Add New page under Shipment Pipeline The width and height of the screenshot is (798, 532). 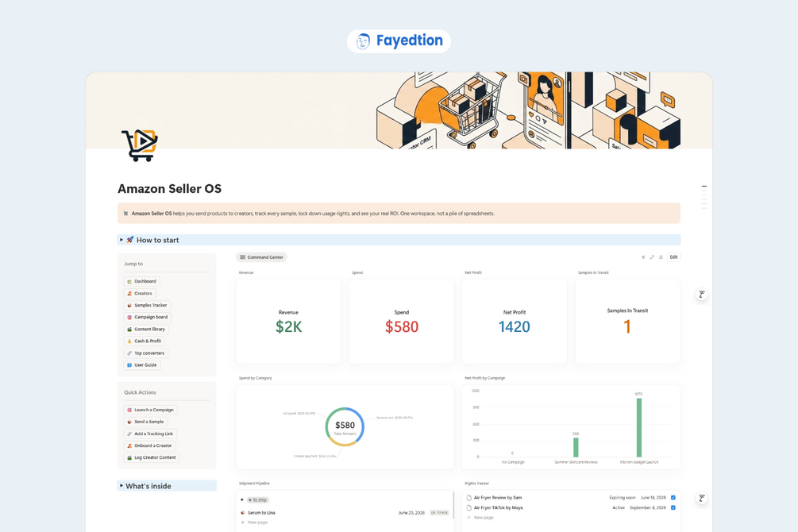point(254,522)
